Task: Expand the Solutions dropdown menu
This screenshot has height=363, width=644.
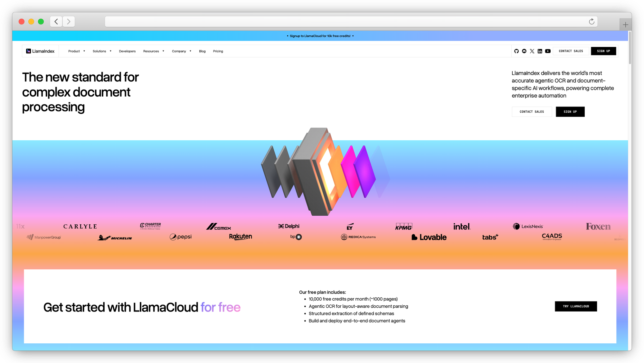Action: point(102,51)
